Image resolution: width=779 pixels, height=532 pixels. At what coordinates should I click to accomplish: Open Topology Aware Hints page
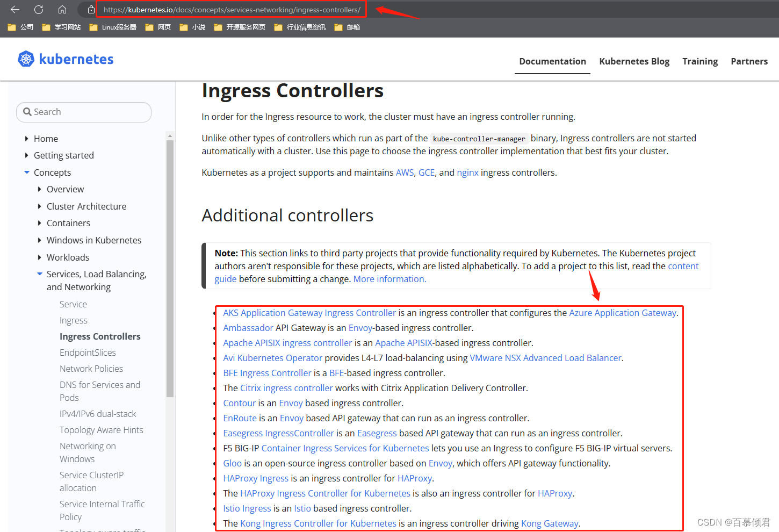point(102,430)
